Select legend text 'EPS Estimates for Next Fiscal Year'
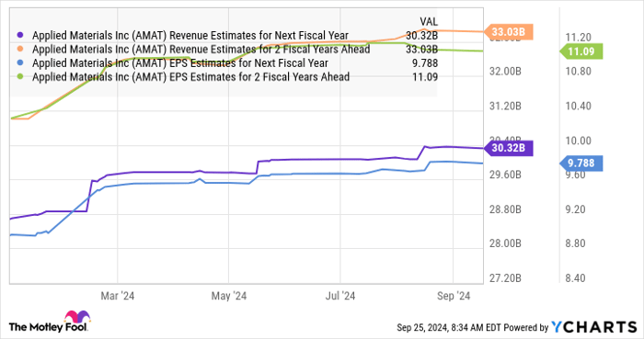 [x=249, y=63]
